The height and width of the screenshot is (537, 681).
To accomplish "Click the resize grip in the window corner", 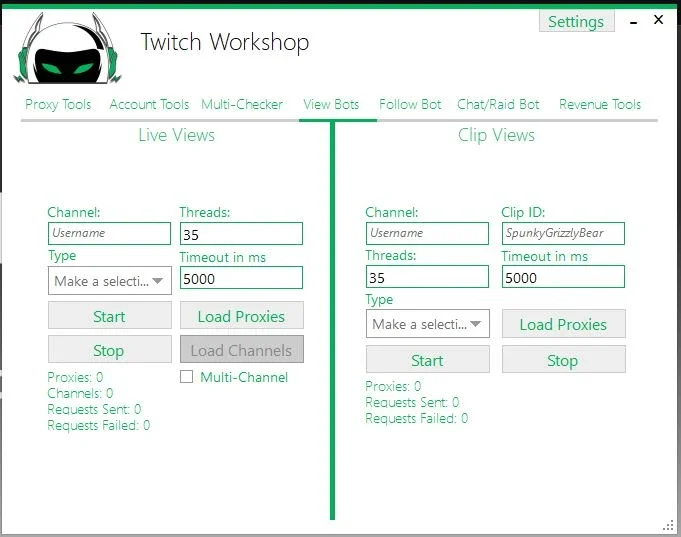I will [668, 526].
